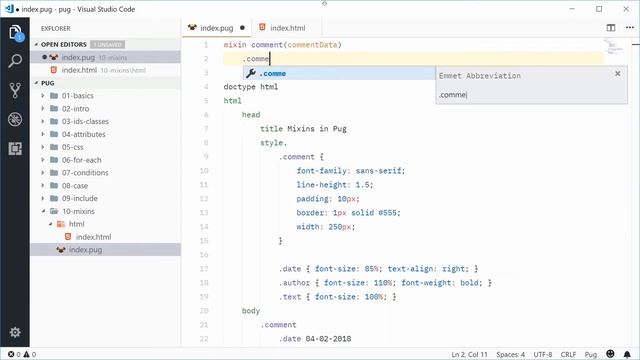Click the code minimap preview
Image resolution: width=640 pixels, height=360 pixels.
click(x=614, y=47)
